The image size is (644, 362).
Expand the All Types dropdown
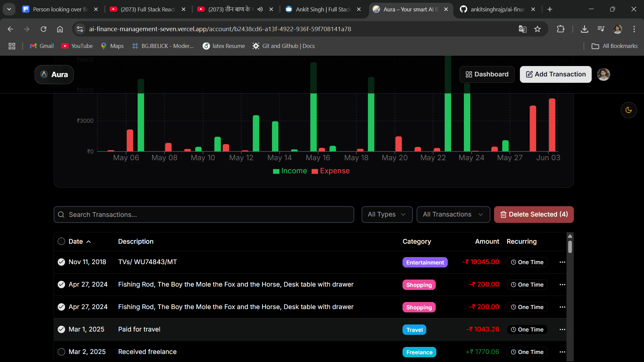pyautogui.click(x=387, y=215)
